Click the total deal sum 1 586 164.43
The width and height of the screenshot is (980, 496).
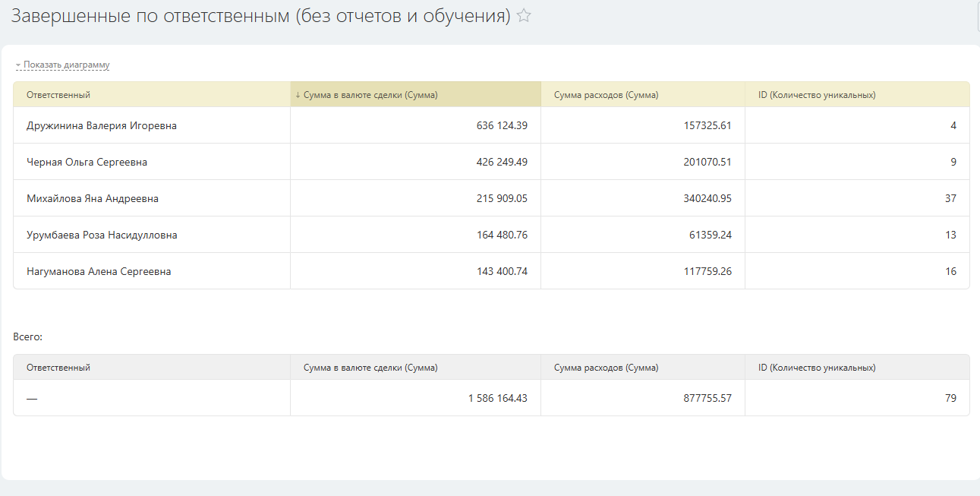point(497,398)
